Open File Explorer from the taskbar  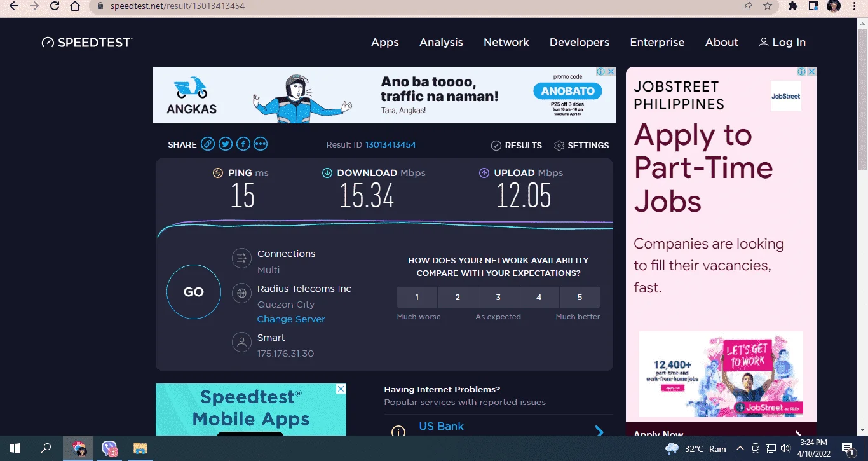click(x=140, y=448)
